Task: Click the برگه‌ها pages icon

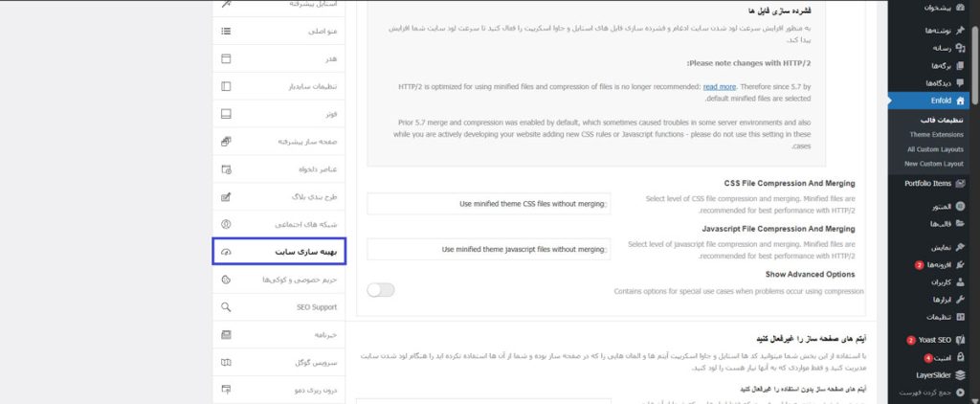Action: tap(960, 65)
